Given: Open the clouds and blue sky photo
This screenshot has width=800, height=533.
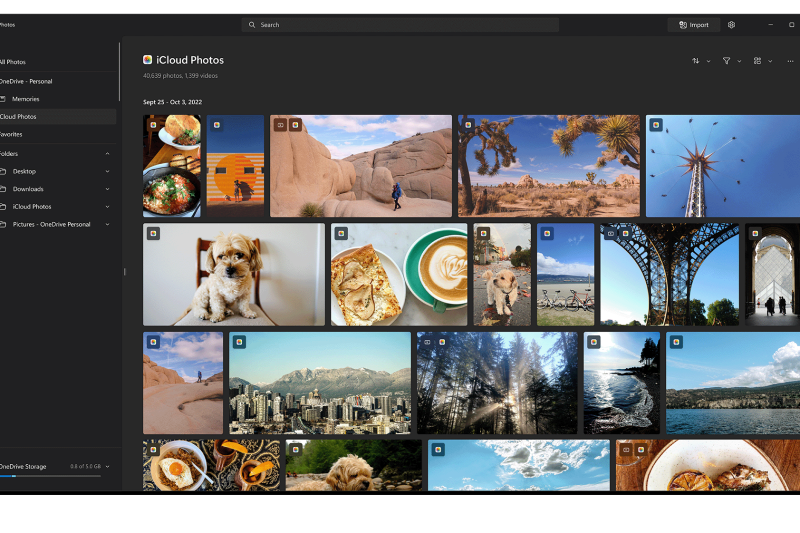Looking at the screenshot, I should tap(519, 465).
